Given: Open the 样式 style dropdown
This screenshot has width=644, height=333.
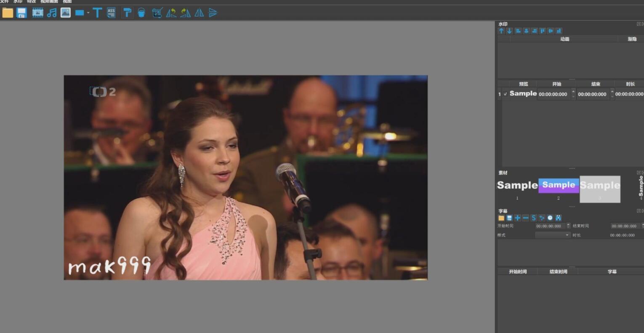Looking at the screenshot, I should [552, 235].
